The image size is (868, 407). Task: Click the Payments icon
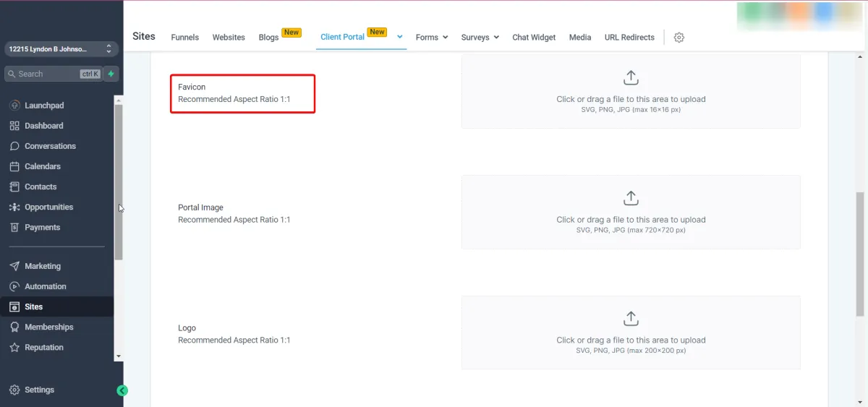point(14,227)
